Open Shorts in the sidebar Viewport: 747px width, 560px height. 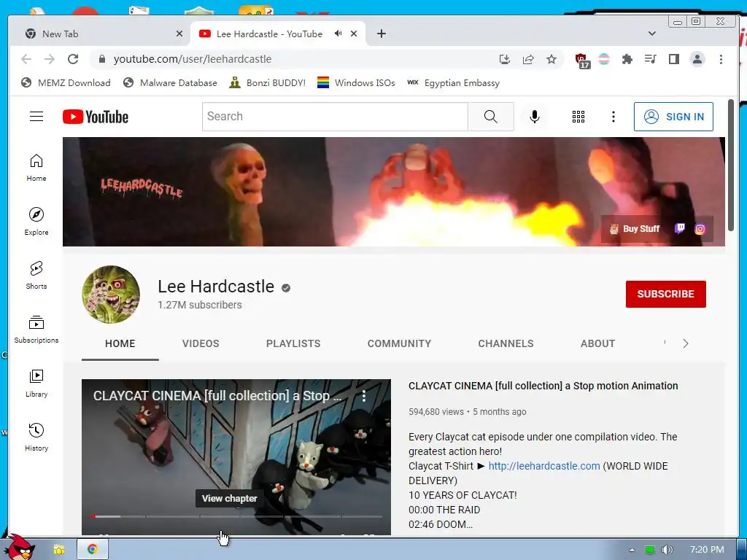tap(36, 275)
